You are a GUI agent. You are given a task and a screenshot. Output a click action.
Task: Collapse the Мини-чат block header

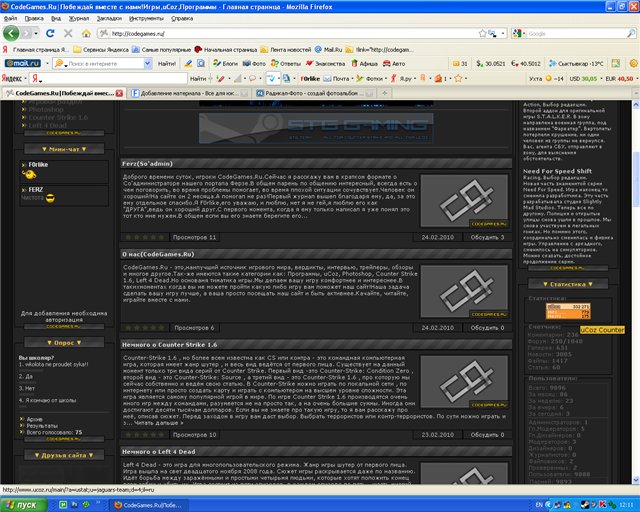click(x=64, y=149)
